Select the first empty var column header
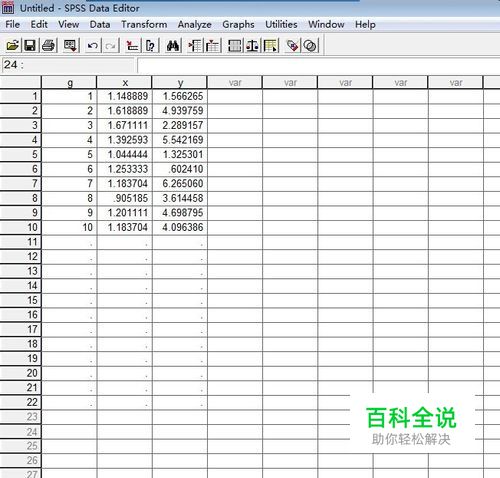This screenshot has width=500, height=478. point(235,82)
